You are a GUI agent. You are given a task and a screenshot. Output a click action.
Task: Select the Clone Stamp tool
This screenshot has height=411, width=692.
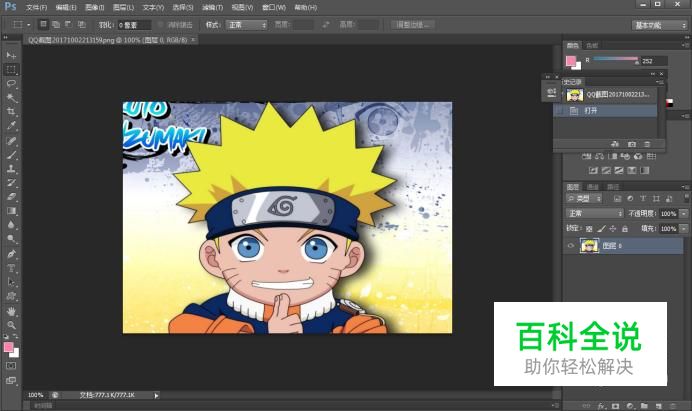(11, 169)
